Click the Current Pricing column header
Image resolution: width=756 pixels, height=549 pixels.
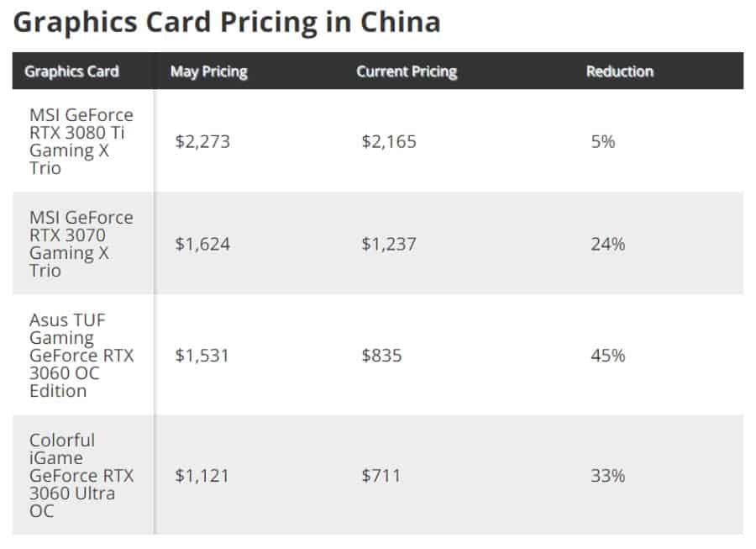[x=407, y=71]
